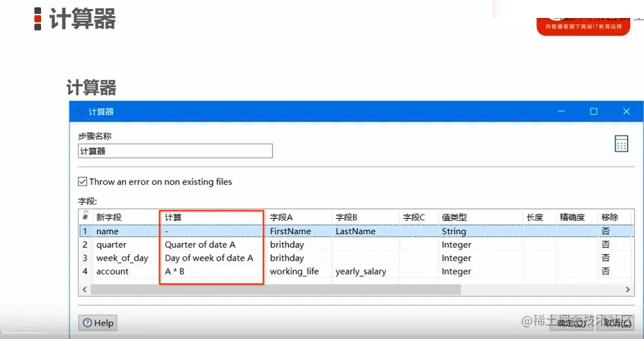Screen dimensions: 644x339
Task: Click the 否 remove cell in name row
Action: click(x=605, y=231)
